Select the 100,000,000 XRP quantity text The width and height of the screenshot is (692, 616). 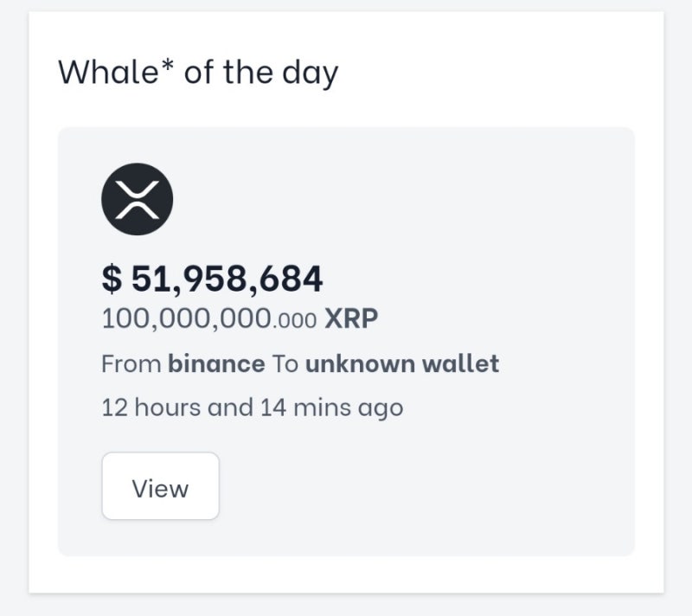(240, 318)
